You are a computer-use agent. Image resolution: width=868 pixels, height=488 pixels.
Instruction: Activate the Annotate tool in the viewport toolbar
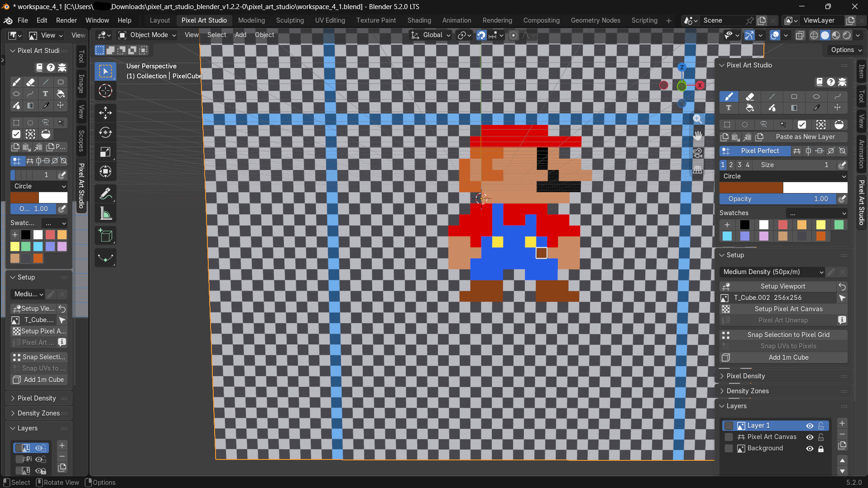tap(106, 194)
